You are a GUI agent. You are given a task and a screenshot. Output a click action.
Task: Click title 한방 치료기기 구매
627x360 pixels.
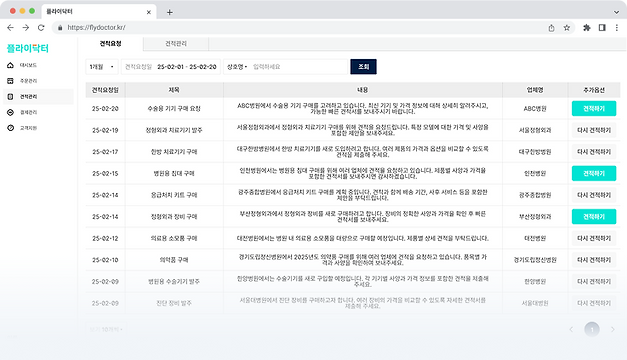(x=174, y=152)
